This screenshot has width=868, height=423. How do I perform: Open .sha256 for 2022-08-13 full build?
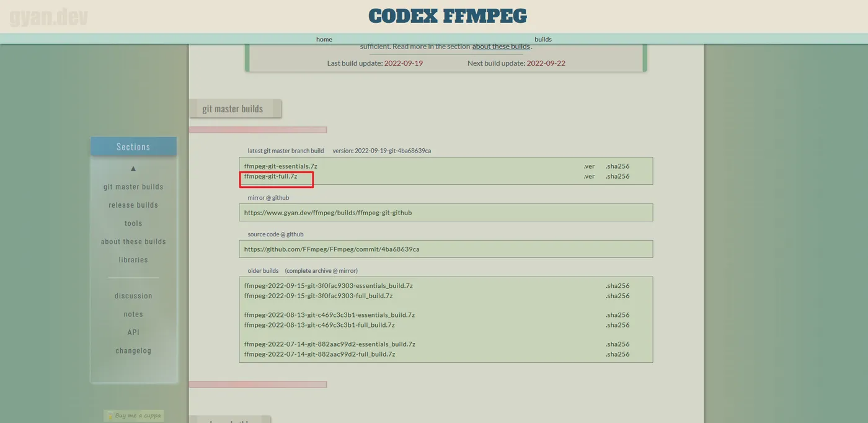click(x=618, y=325)
